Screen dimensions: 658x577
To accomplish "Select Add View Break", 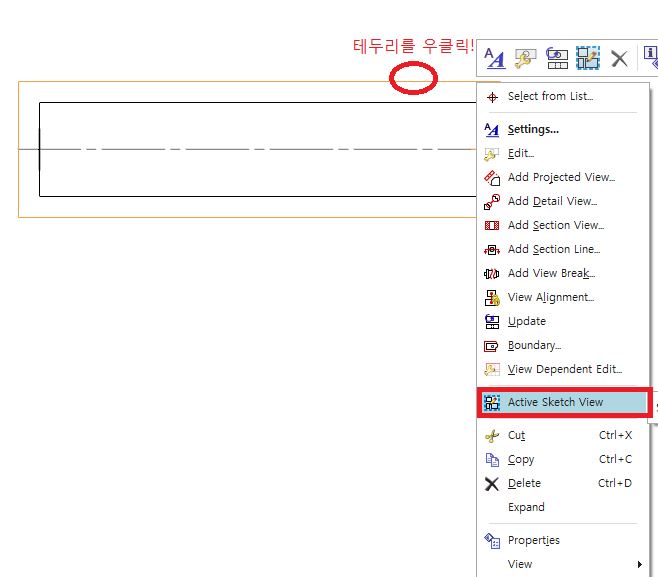I will [551, 273].
